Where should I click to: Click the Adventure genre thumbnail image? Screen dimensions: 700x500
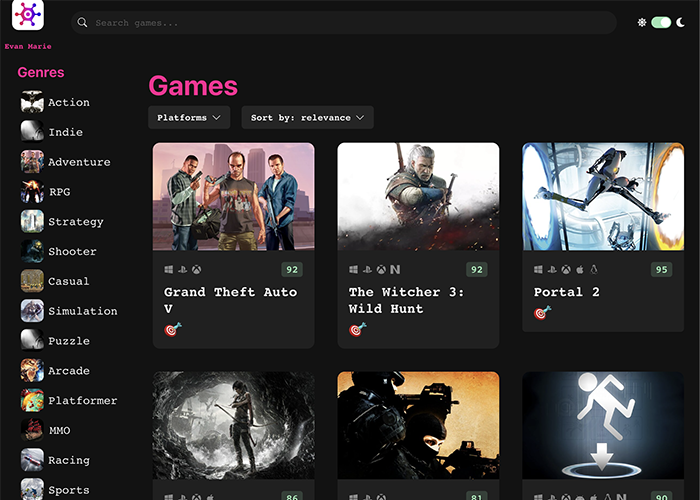point(32,162)
